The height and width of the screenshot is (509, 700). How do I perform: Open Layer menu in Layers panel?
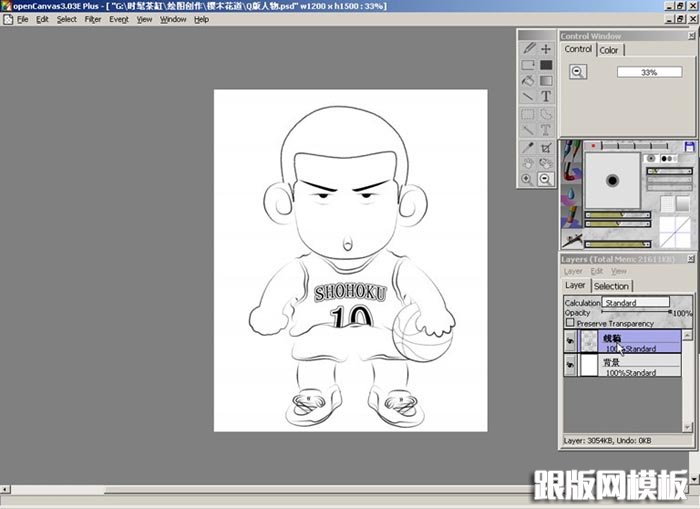click(x=573, y=271)
